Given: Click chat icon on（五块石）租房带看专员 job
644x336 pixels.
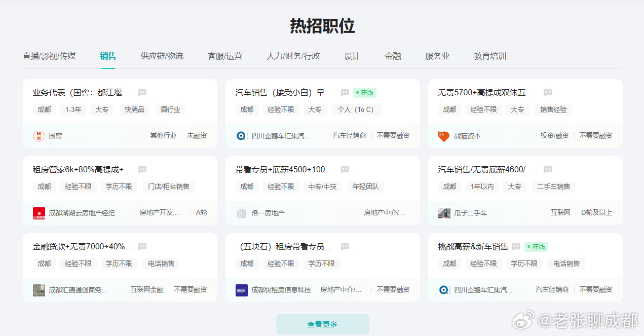Looking at the screenshot, I should pos(345,247).
